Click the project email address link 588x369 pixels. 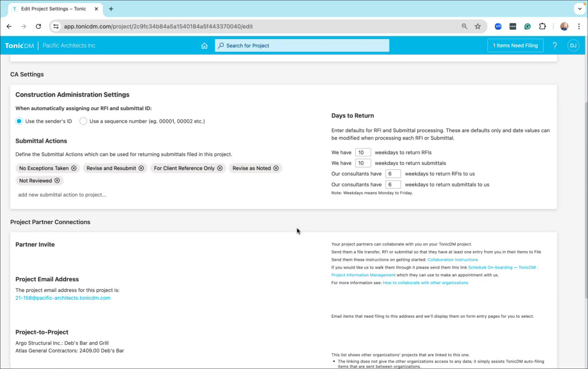(x=63, y=298)
